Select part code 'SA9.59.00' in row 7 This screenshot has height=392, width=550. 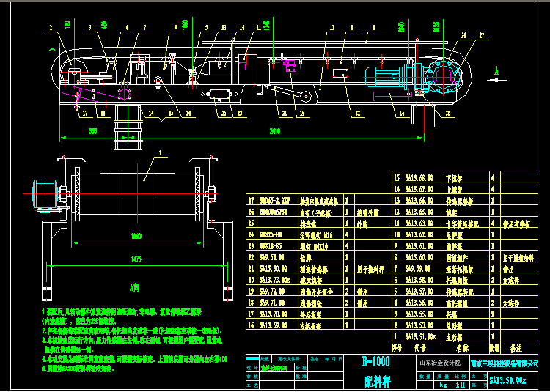click(417, 270)
